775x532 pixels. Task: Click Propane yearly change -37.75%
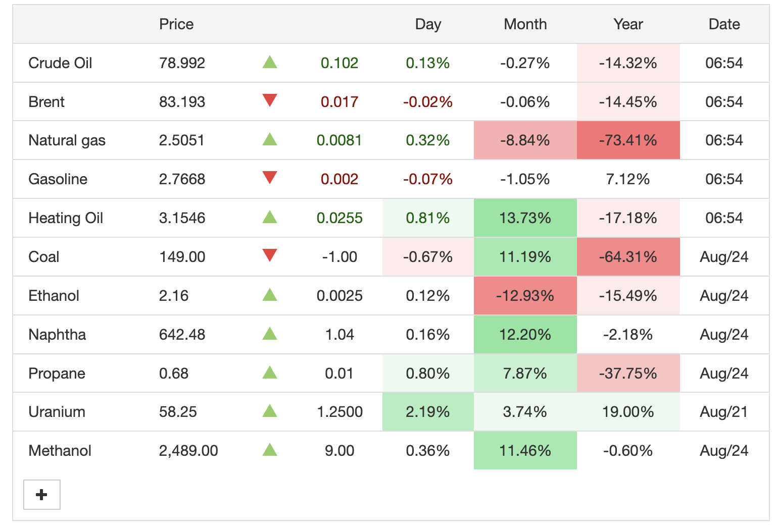(628, 374)
